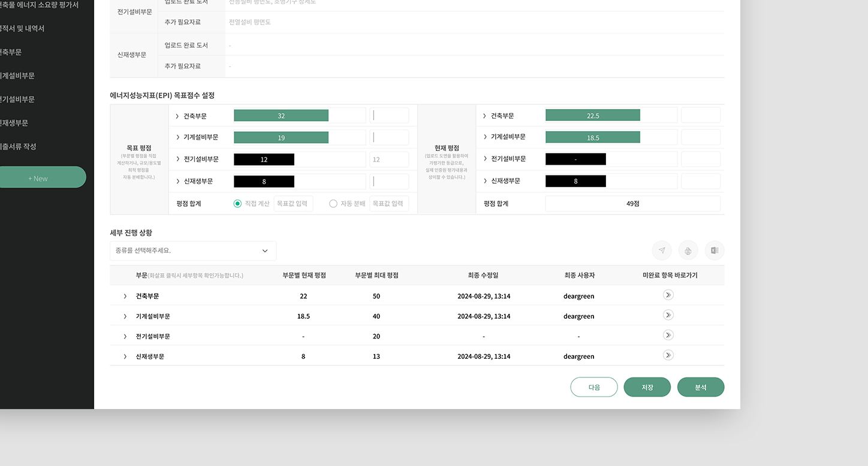This screenshot has height=466, width=868.
Task: Expand the 건축부문 row in progress table
Action: coord(125,296)
